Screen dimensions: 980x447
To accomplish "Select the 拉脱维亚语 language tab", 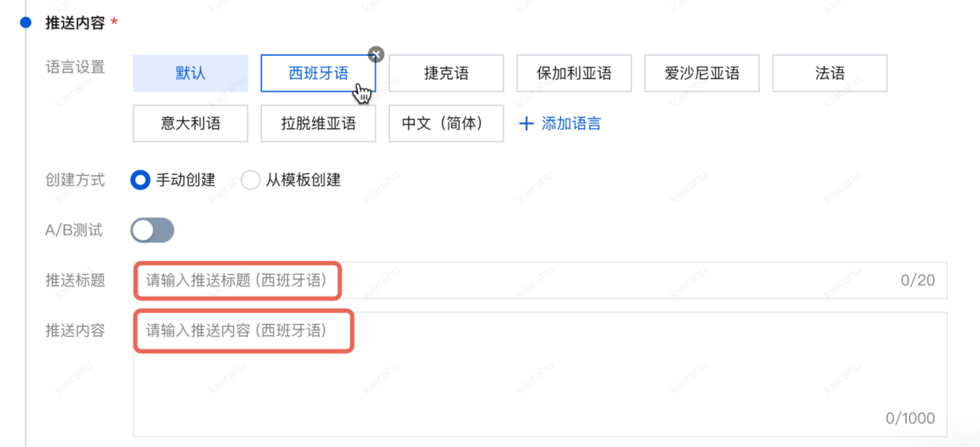I will [x=318, y=123].
